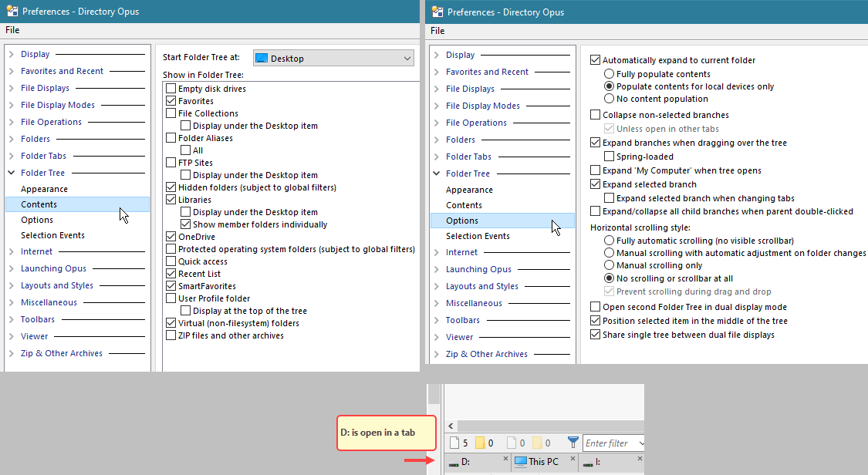Click the drive icon on the I: tab
This screenshot has width=868, height=475.
click(588, 463)
